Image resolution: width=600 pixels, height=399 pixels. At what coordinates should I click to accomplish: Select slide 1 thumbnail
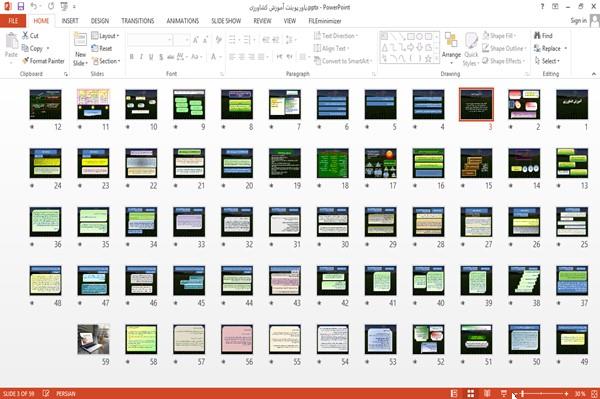point(572,104)
